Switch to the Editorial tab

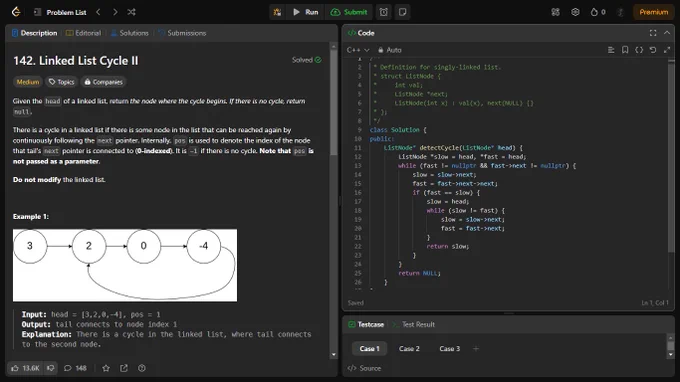(x=83, y=33)
